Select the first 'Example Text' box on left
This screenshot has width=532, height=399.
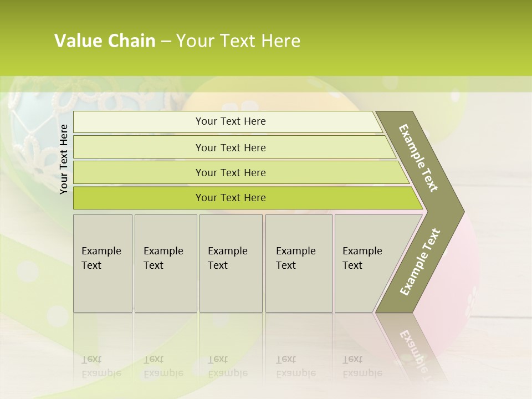click(x=103, y=263)
